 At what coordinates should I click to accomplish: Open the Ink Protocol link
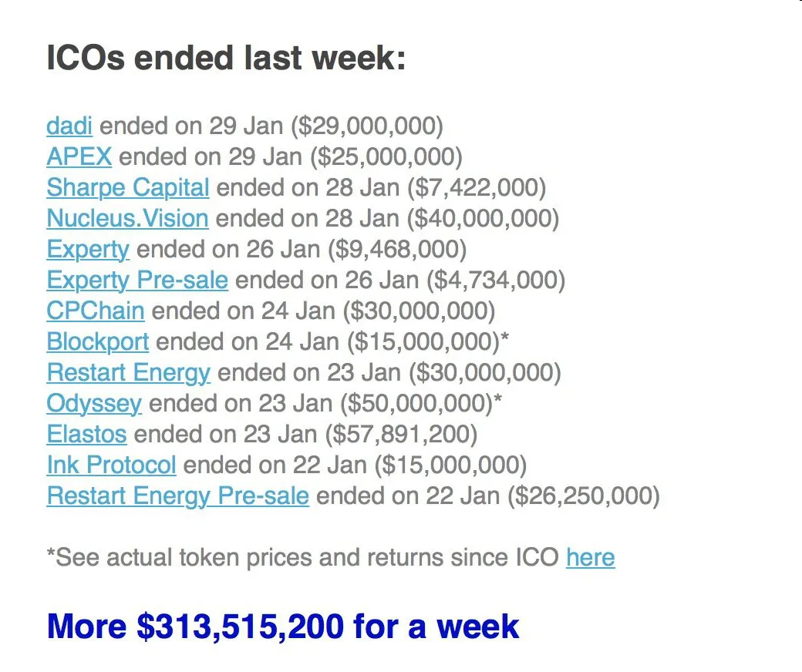111,465
